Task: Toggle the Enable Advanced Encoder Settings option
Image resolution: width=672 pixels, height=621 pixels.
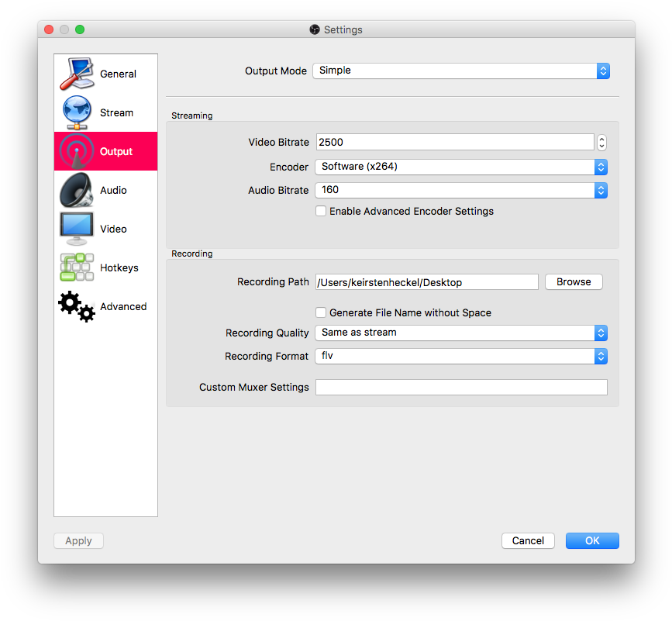Action: [x=321, y=211]
